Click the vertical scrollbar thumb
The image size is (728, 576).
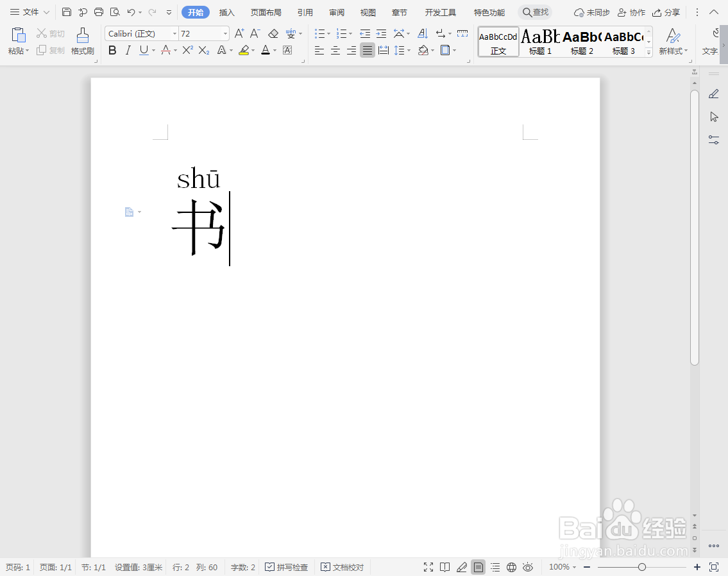[695, 228]
